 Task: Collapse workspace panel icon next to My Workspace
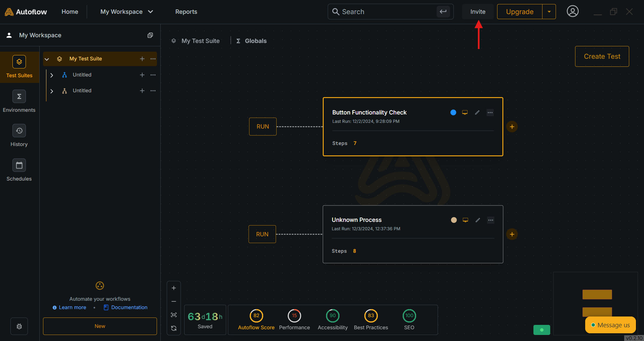click(150, 35)
